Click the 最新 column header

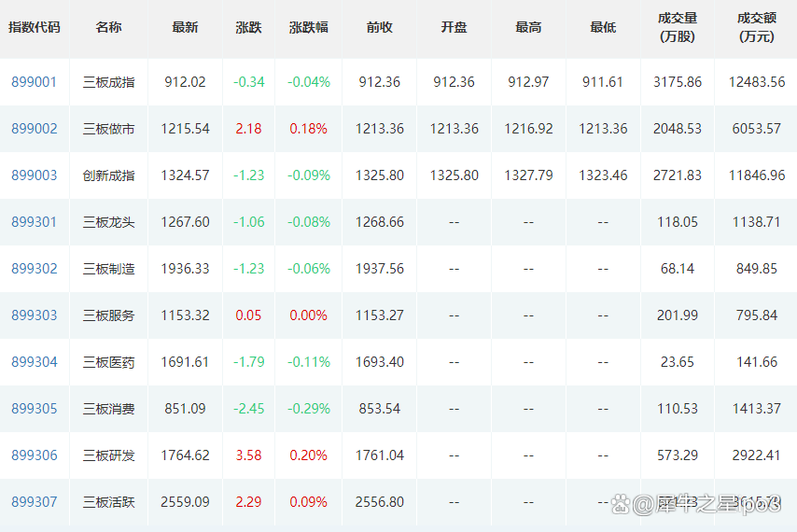click(185, 27)
